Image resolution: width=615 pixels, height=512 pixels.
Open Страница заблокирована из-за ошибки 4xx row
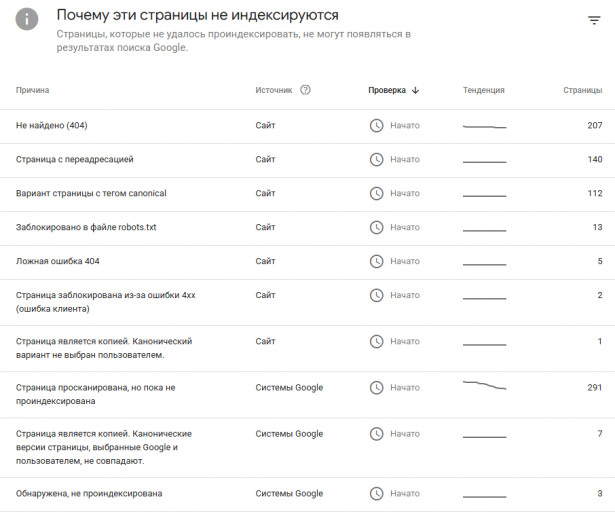[308, 302]
